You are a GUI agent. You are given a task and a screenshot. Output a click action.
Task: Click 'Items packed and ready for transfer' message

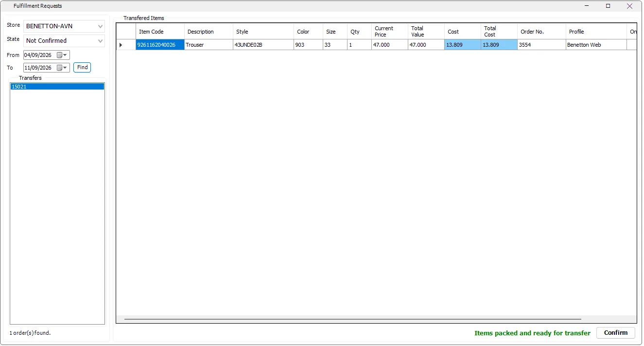[x=532, y=333]
